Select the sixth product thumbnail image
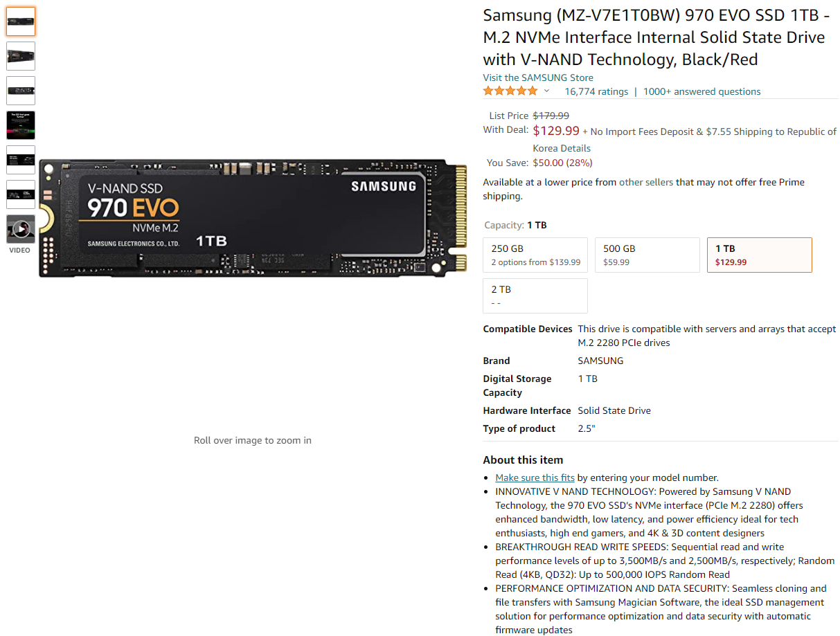840x636 pixels. pyautogui.click(x=21, y=194)
